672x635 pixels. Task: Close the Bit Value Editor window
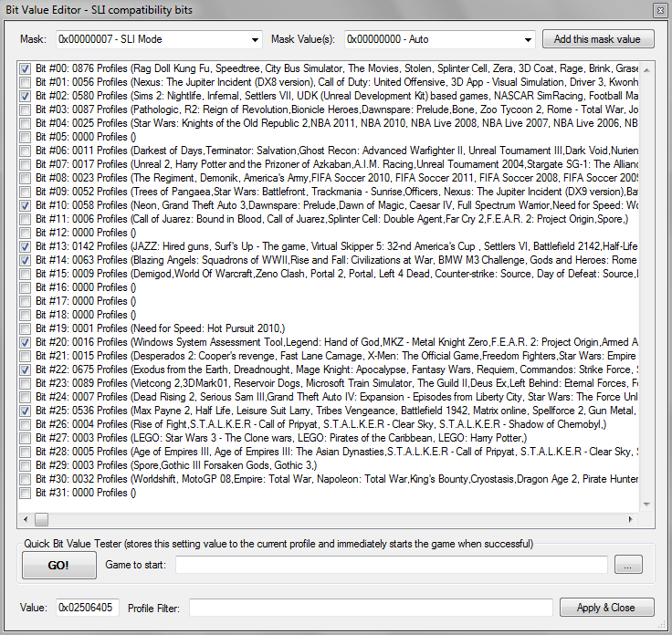pyautogui.click(x=660, y=11)
